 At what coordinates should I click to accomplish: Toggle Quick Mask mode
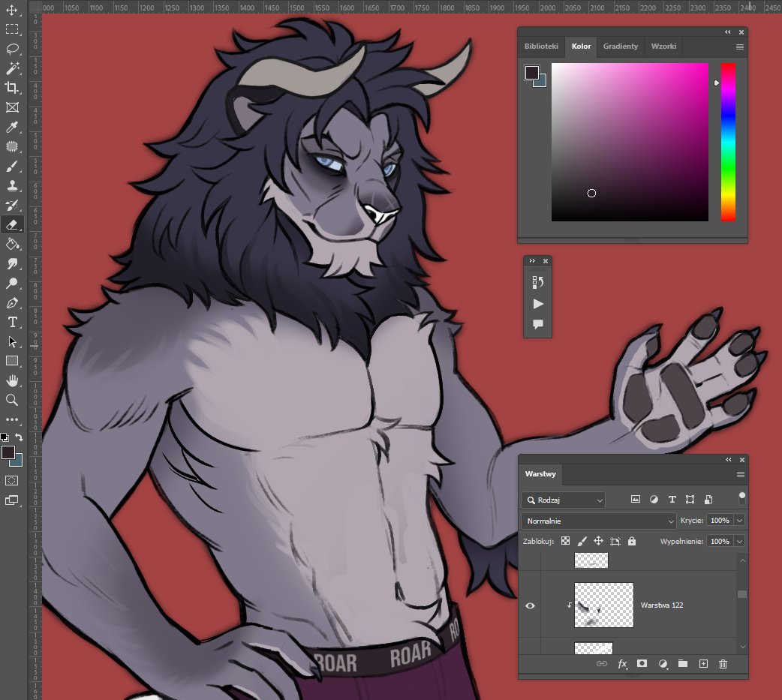12,481
